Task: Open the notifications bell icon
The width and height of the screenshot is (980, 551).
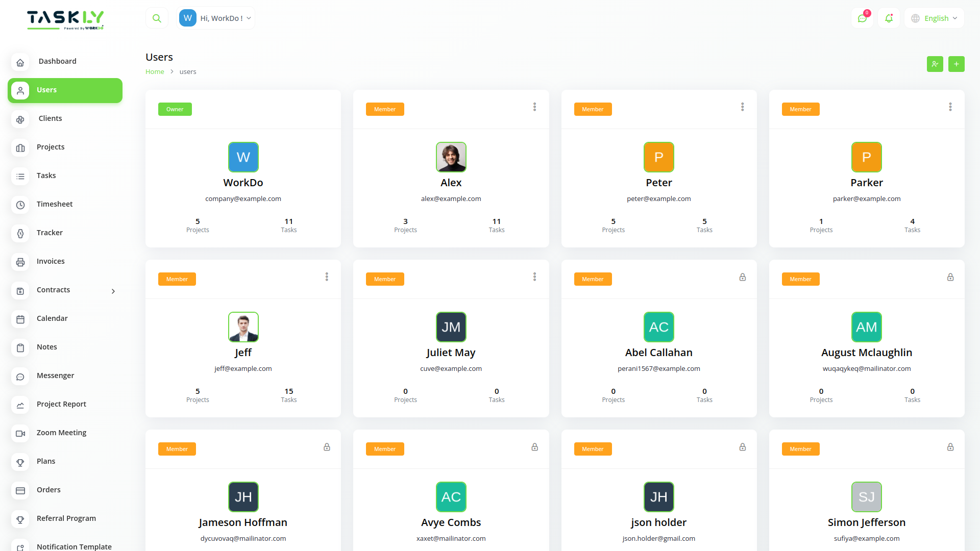Action: [889, 18]
